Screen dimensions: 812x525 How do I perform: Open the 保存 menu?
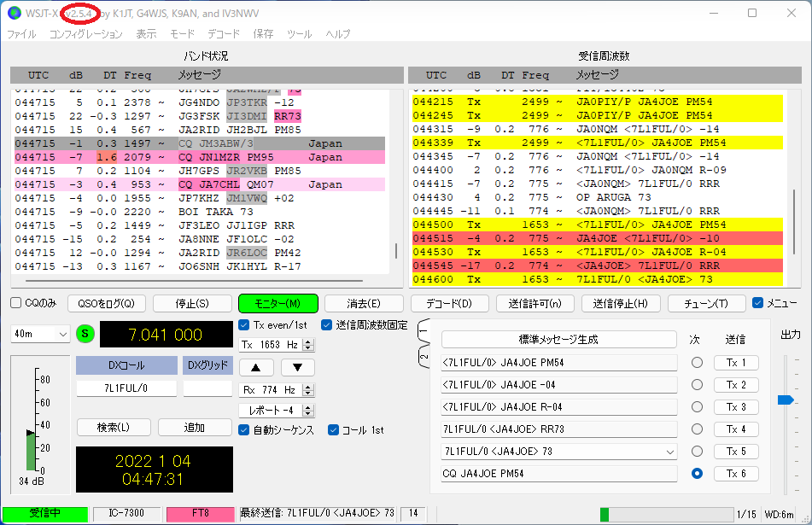(263, 34)
